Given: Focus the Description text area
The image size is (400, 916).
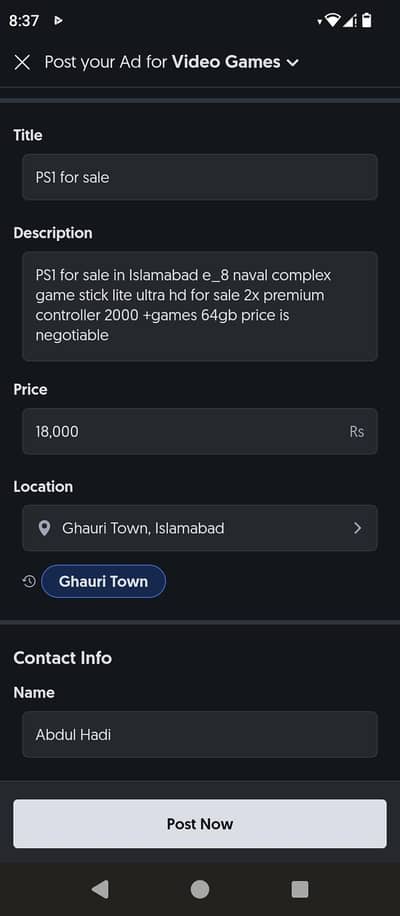Looking at the screenshot, I should [x=200, y=306].
